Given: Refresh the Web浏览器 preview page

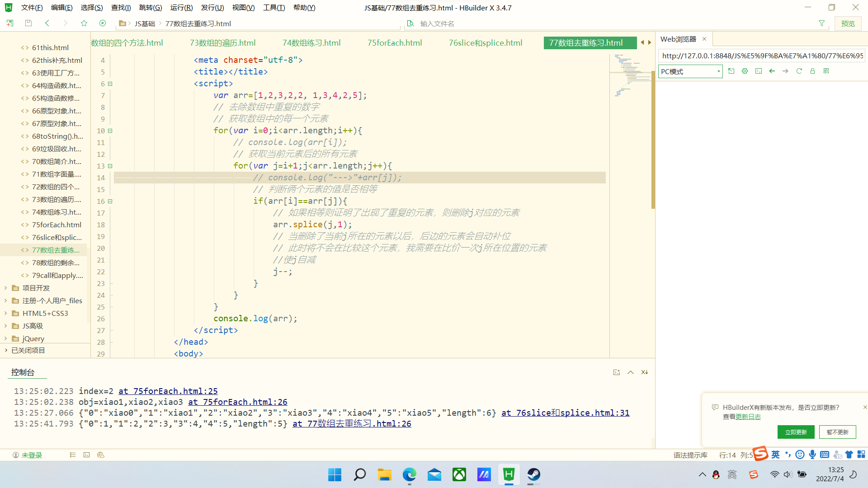Looking at the screenshot, I should tap(799, 71).
